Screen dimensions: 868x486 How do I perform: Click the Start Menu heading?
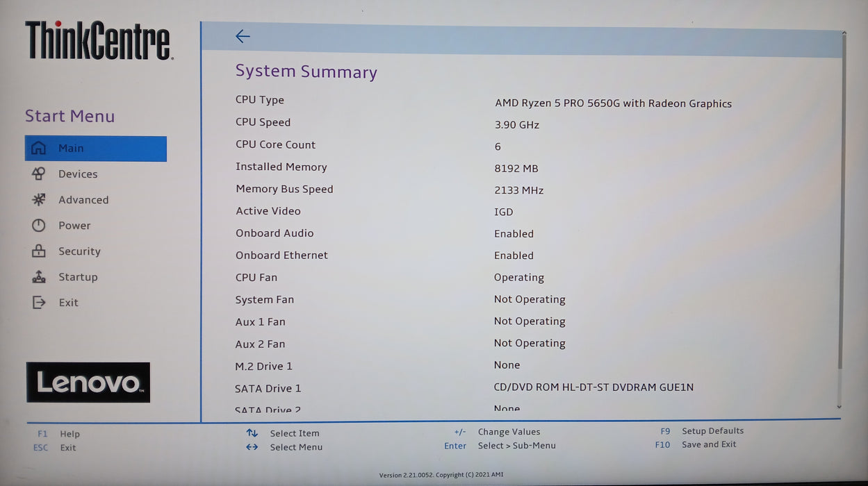click(x=70, y=116)
